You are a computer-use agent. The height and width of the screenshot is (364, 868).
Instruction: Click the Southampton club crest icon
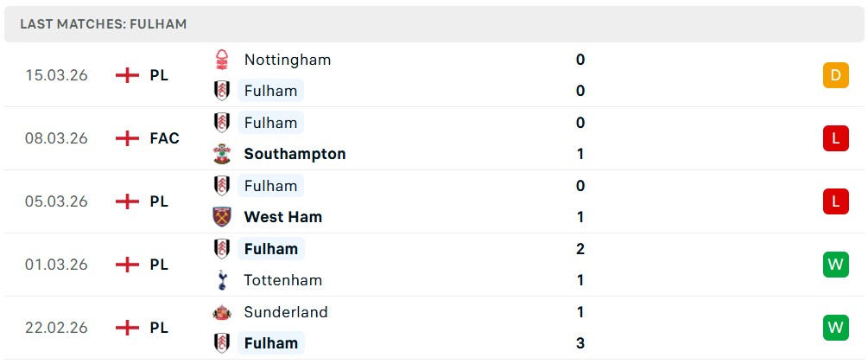pyautogui.click(x=222, y=154)
